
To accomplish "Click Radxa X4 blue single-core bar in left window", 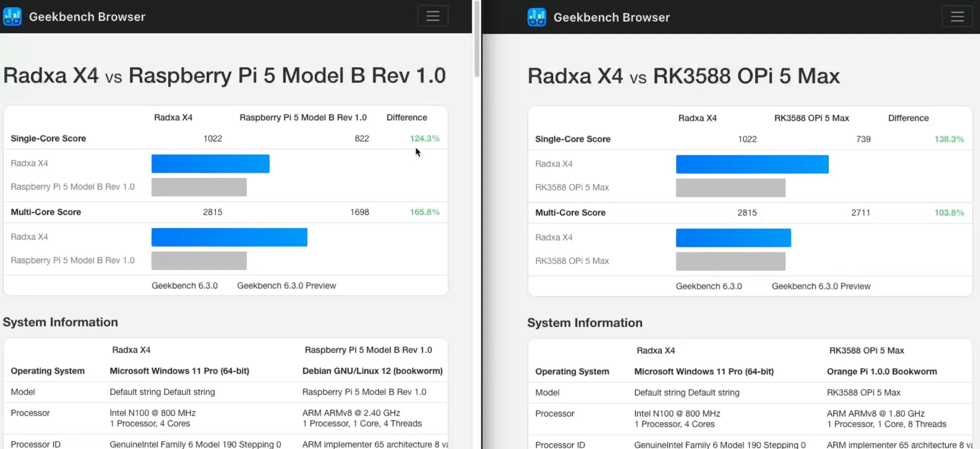I will (x=210, y=164).
